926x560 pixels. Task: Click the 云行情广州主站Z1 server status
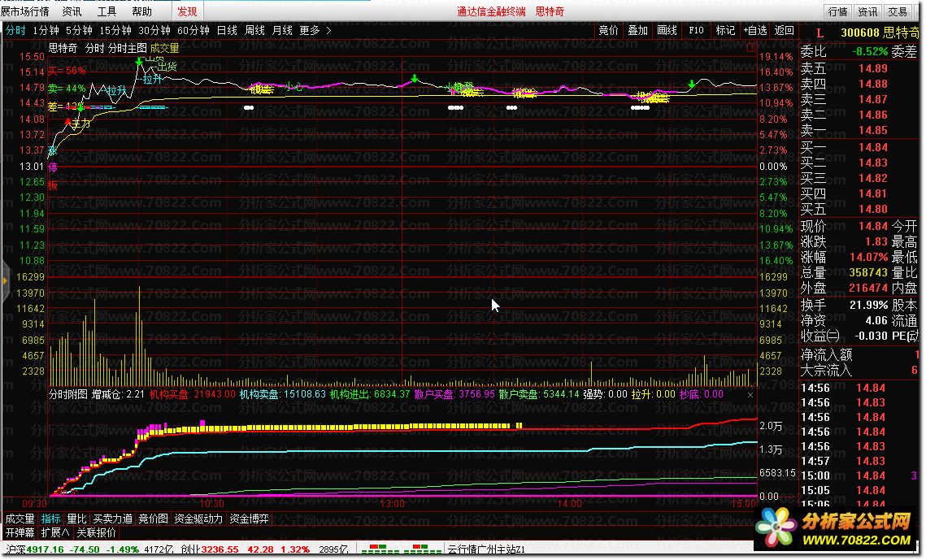pyautogui.click(x=486, y=549)
